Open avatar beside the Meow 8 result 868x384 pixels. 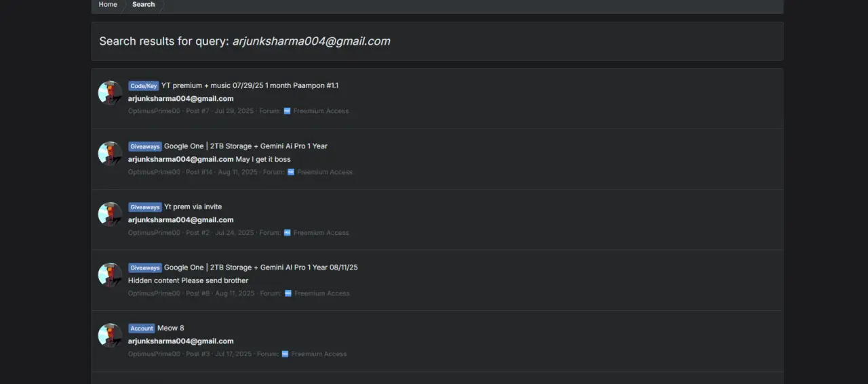[x=110, y=335]
